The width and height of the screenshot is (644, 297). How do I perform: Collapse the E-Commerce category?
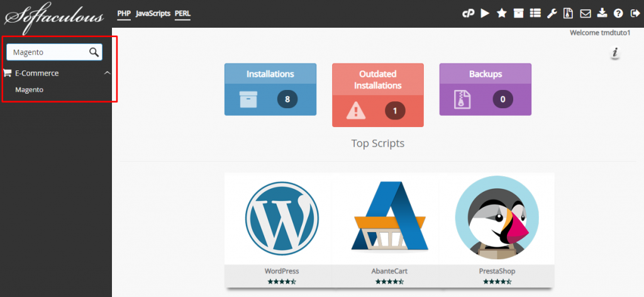107,73
